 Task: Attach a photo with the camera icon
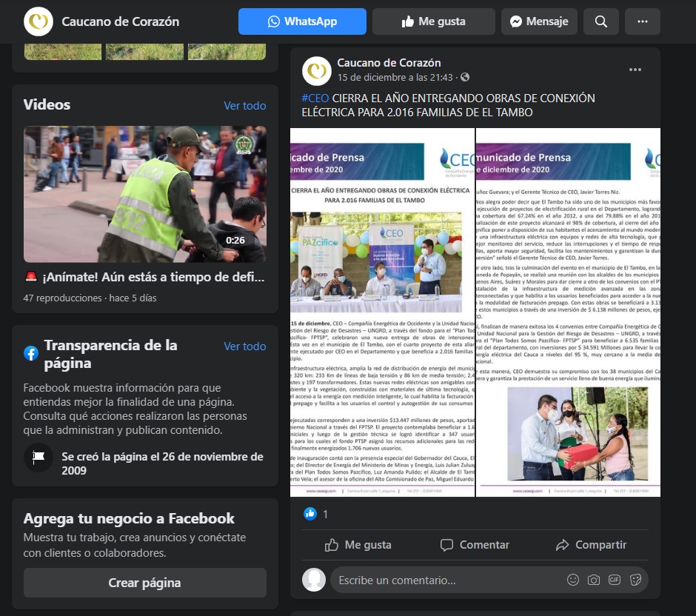point(594,580)
